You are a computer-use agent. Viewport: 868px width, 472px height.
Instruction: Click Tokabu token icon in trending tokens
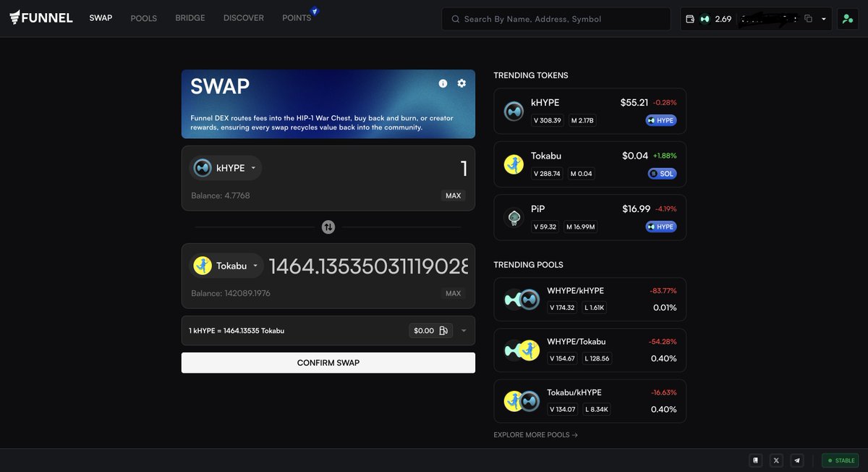[x=514, y=164]
